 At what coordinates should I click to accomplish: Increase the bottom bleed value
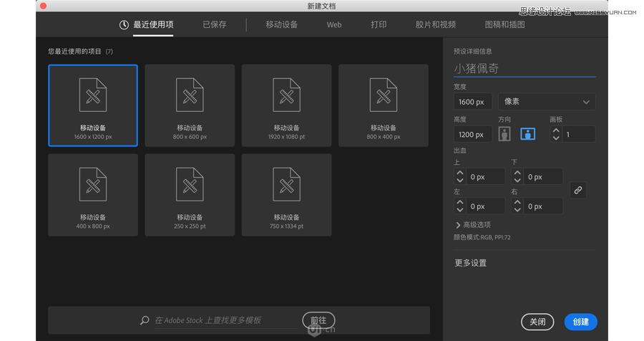click(x=517, y=173)
